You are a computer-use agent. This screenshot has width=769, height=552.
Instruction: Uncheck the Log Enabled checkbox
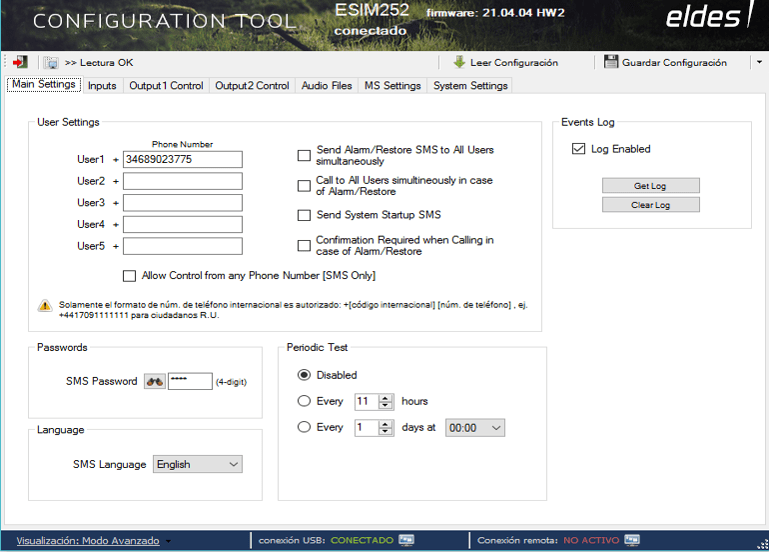coord(578,149)
